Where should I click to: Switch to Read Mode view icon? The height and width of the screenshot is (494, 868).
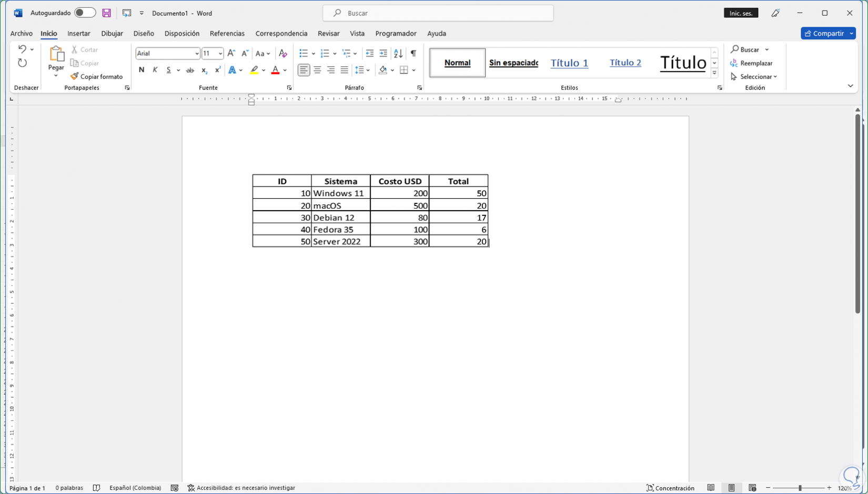pyautogui.click(x=711, y=488)
